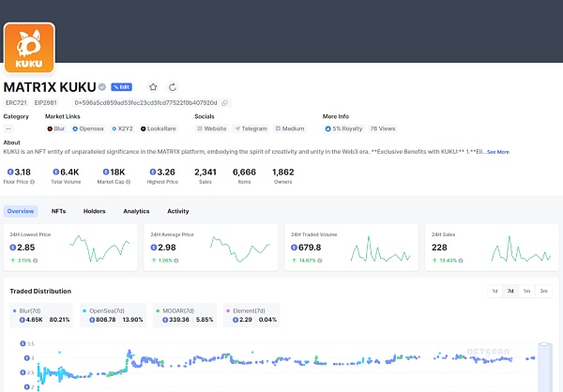
Task: Click info icon beside 13.43% sales change
Action: click(461, 261)
